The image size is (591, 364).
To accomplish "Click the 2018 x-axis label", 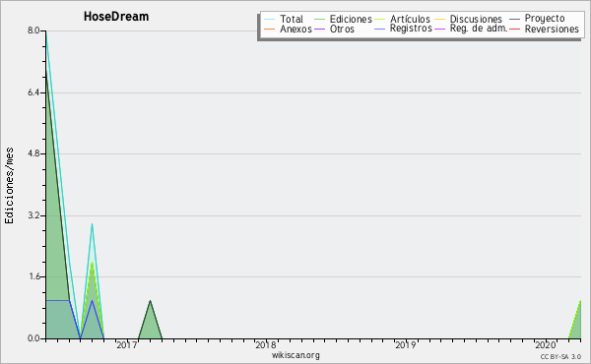I will [x=266, y=344].
